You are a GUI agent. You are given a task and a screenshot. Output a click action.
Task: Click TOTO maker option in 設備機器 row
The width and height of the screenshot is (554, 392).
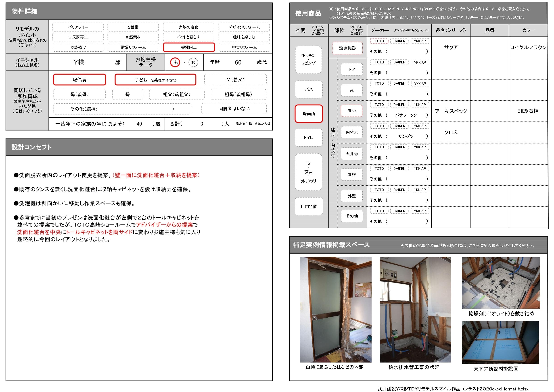point(379,41)
